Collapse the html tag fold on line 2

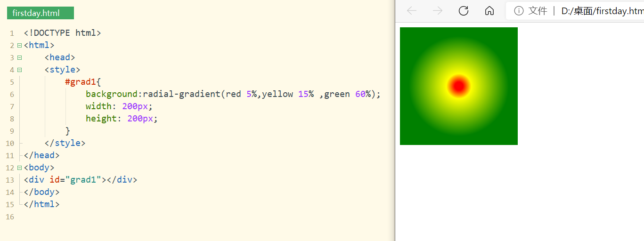coord(19,46)
